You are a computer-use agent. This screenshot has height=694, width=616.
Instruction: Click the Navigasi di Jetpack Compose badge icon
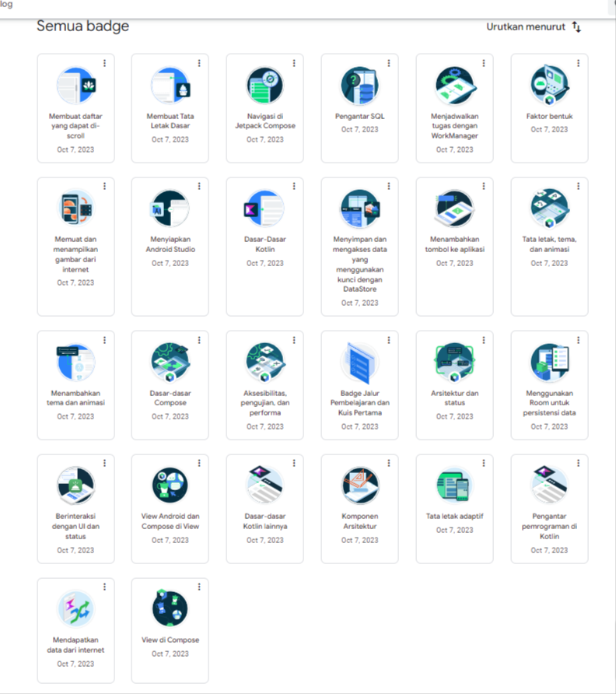(265, 86)
